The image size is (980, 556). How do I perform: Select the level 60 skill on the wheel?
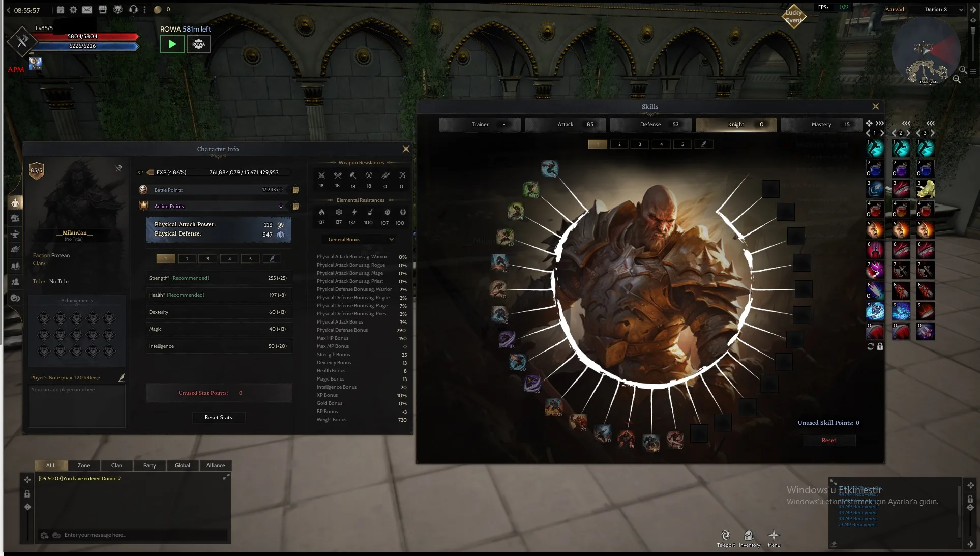pos(553,407)
